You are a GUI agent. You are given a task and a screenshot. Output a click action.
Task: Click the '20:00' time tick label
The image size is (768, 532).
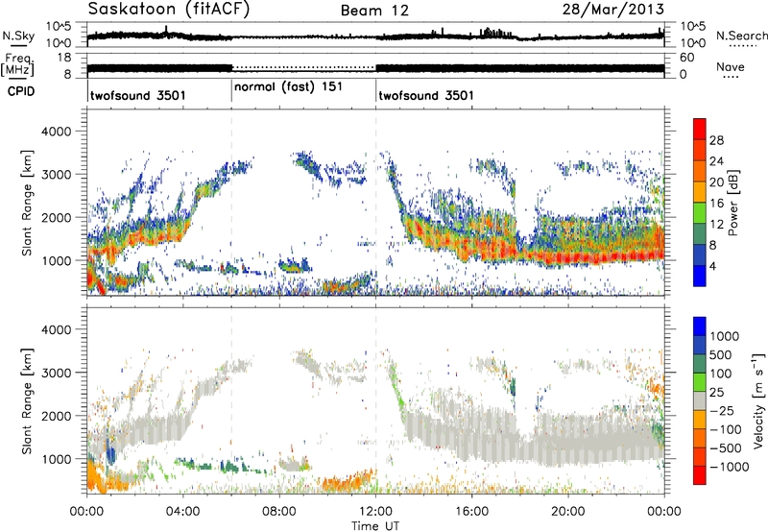tap(567, 512)
